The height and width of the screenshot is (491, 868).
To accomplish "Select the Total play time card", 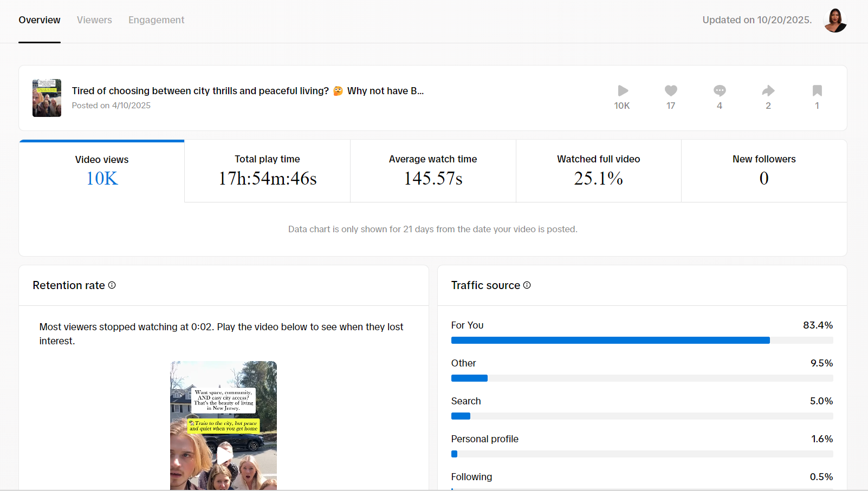I will click(x=267, y=171).
